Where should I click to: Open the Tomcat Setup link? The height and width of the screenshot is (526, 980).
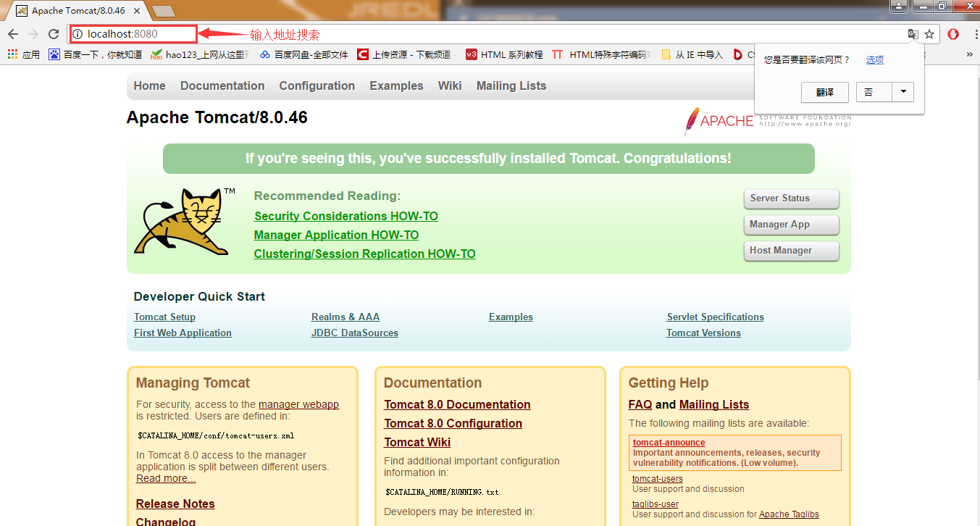(x=164, y=317)
